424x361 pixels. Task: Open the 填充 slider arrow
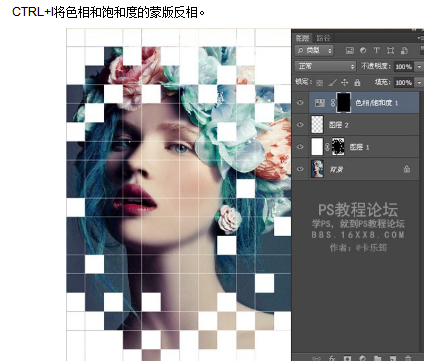(x=419, y=82)
